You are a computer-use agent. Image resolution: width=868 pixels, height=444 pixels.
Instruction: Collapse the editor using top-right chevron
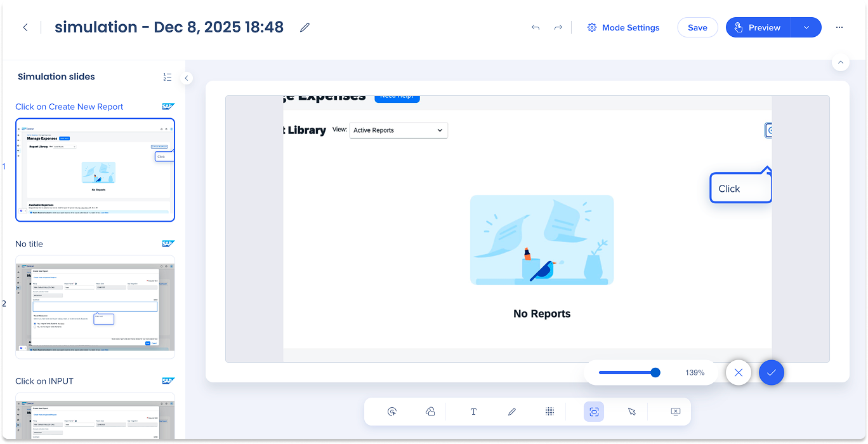[840, 62]
